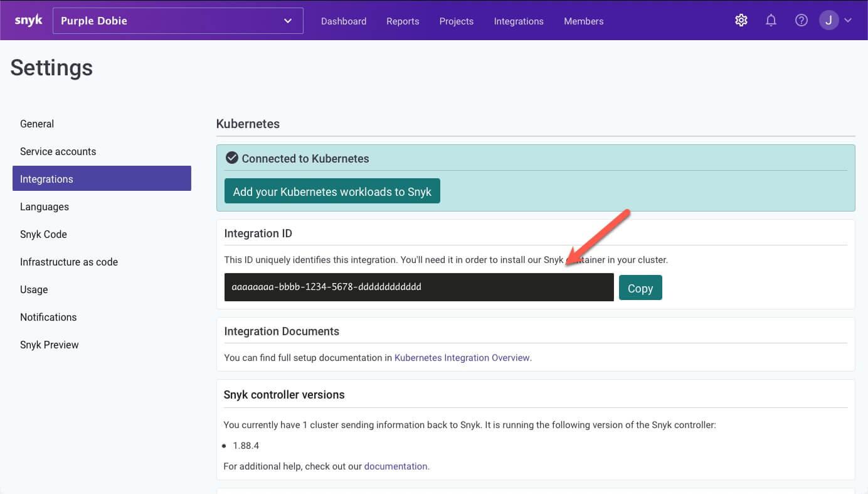The height and width of the screenshot is (494, 868).
Task: Open Reports in top navigation
Action: 403,21
